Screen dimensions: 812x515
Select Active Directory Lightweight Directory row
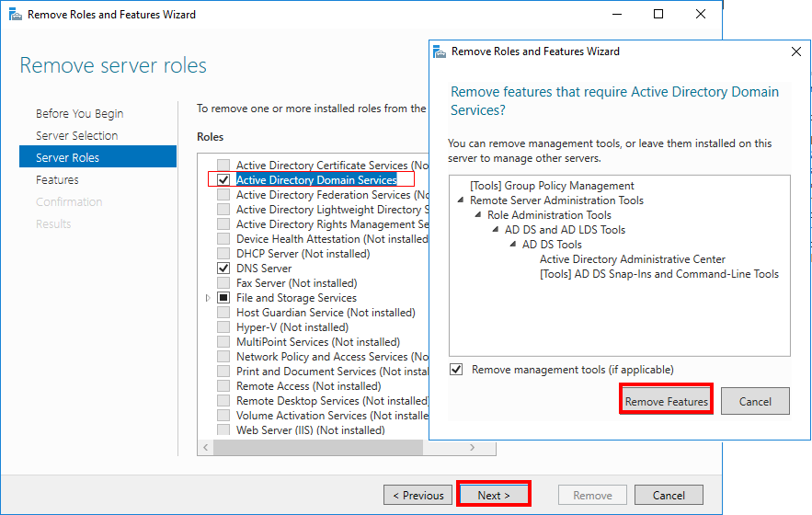tap(333, 210)
